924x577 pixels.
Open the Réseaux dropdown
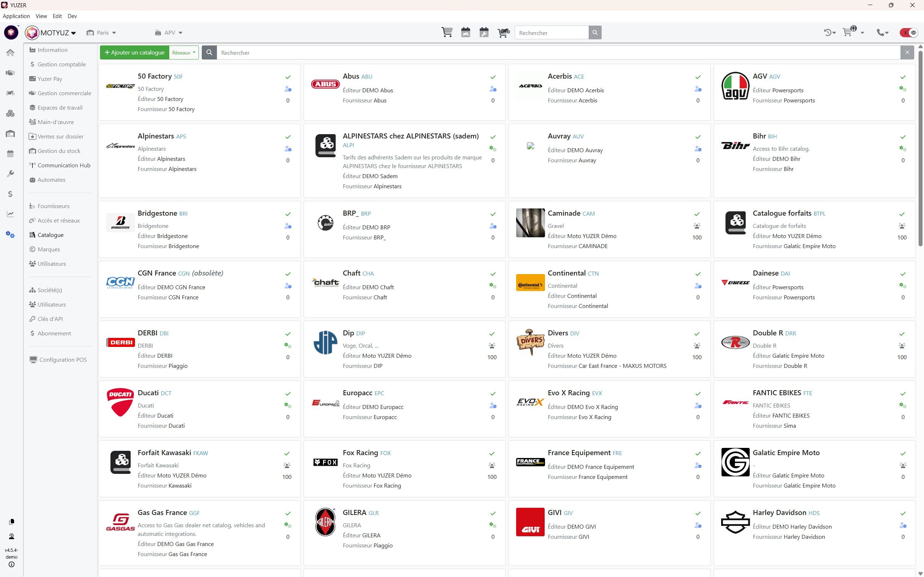(x=184, y=53)
